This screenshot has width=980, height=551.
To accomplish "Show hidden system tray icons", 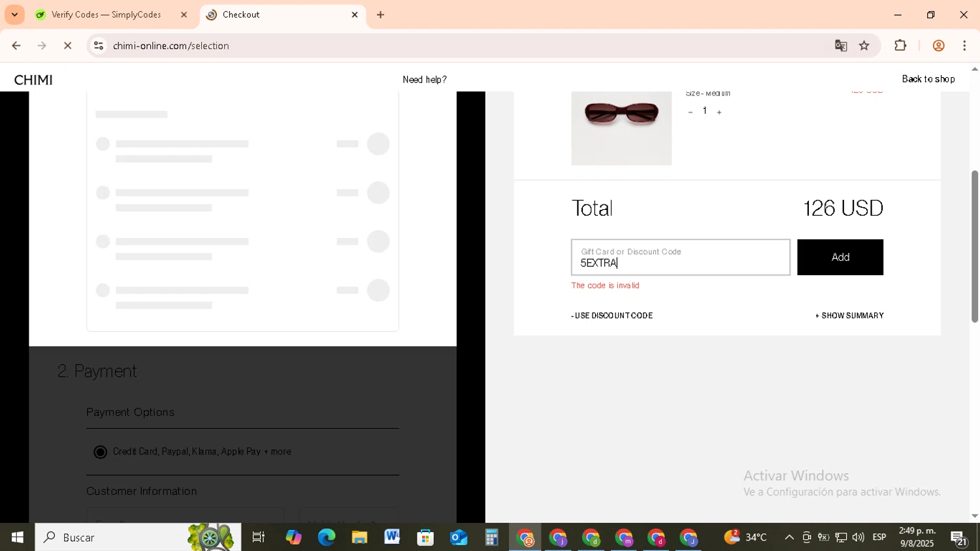I will coord(789,537).
